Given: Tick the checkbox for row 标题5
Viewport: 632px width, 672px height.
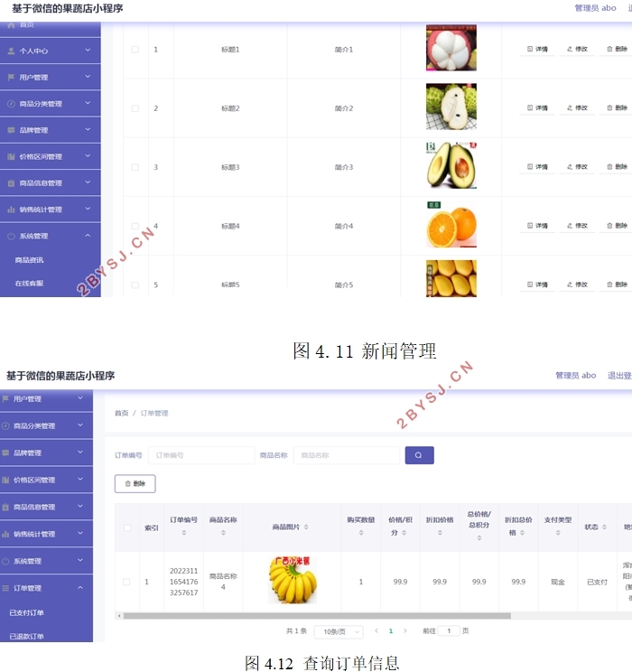Looking at the screenshot, I should (x=135, y=285).
